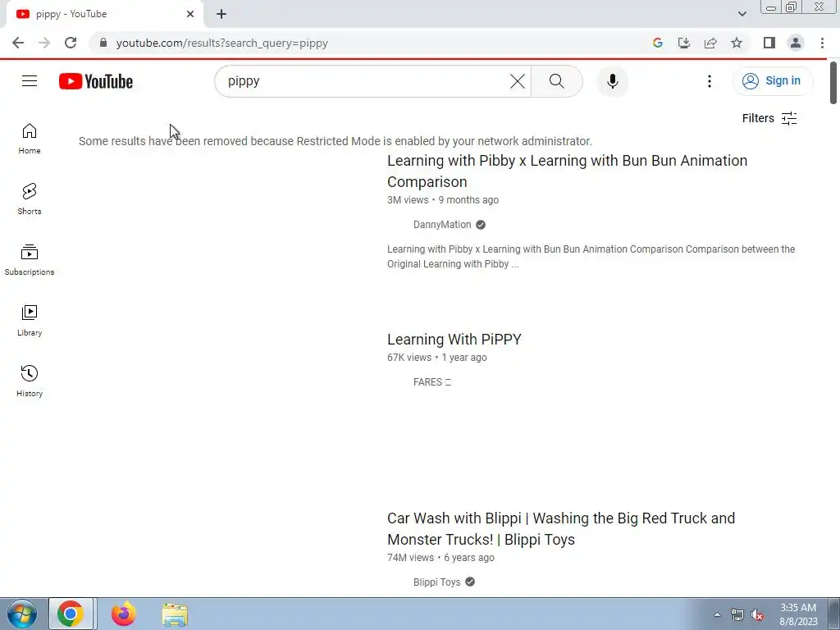
Task: Open YouTube settings three-dot menu
Action: 710,81
